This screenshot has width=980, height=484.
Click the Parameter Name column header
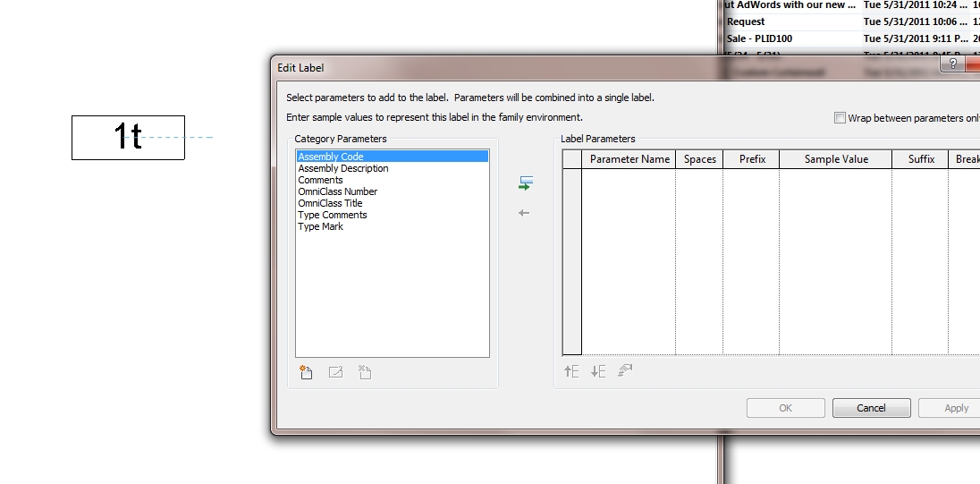[x=629, y=159]
